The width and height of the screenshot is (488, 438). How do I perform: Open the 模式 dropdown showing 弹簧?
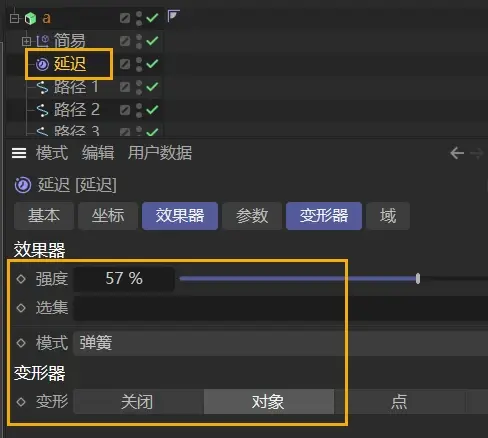tap(281, 343)
